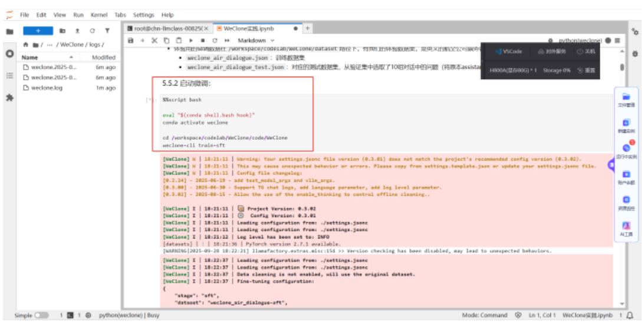This screenshot has height=327, width=644.
Task: Open the weclone.log file
Action: point(47,88)
